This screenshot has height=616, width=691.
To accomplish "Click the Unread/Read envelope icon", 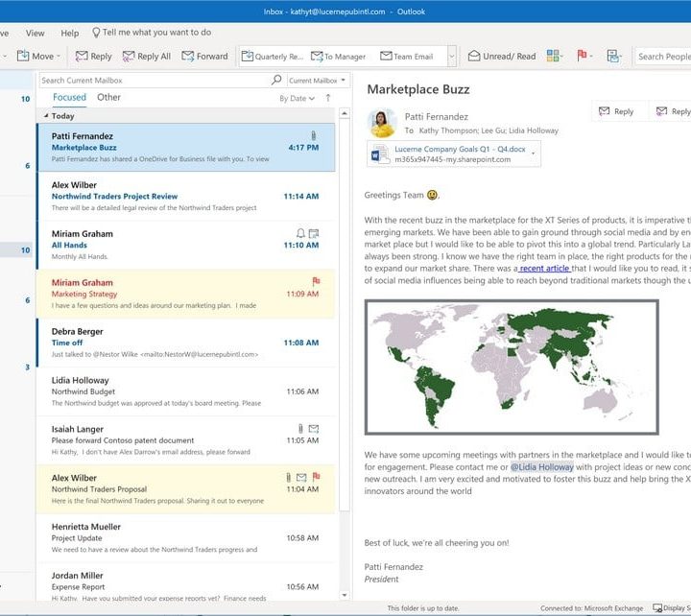I will pyautogui.click(x=474, y=57).
